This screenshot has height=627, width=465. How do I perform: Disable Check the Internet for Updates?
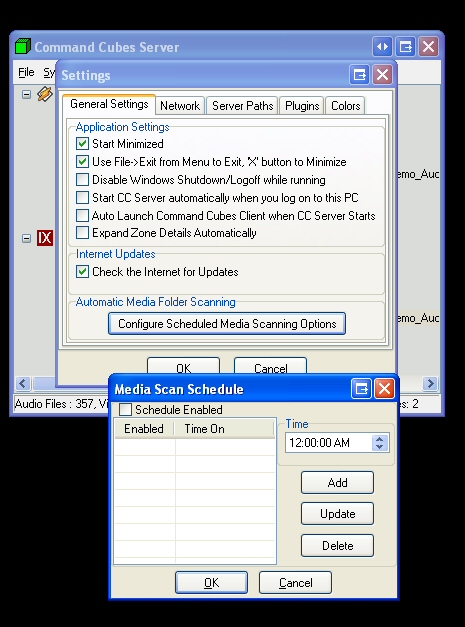point(82,272)
